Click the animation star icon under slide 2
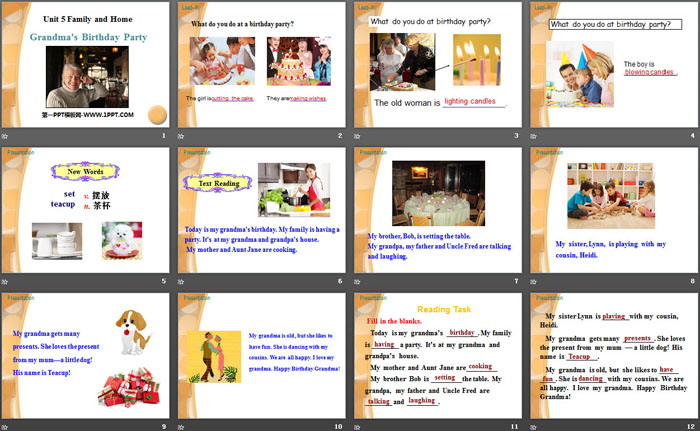 tap(181, 136)
